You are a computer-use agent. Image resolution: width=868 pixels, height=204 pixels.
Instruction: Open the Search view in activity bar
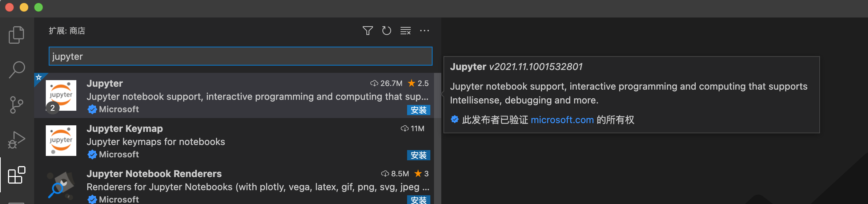(16, 69)
